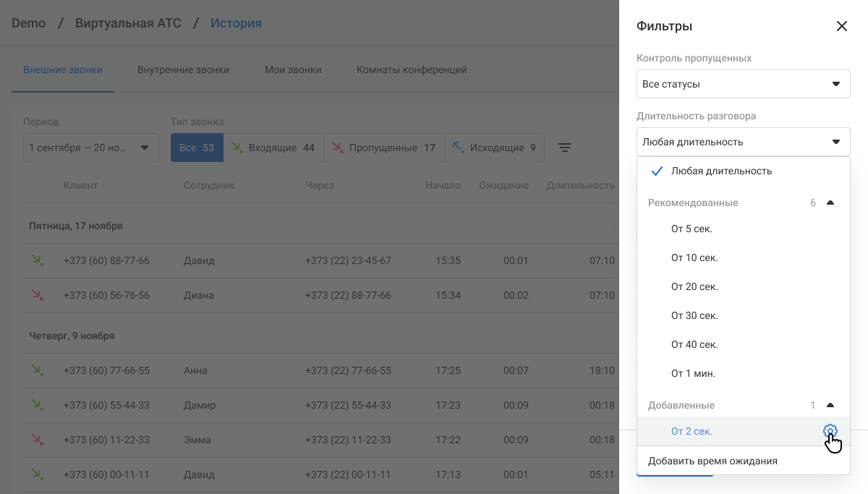Choose the От 5 сек. duration option
Image resolution: width=868 pixels, height=494 pixels.
[692, 229]
